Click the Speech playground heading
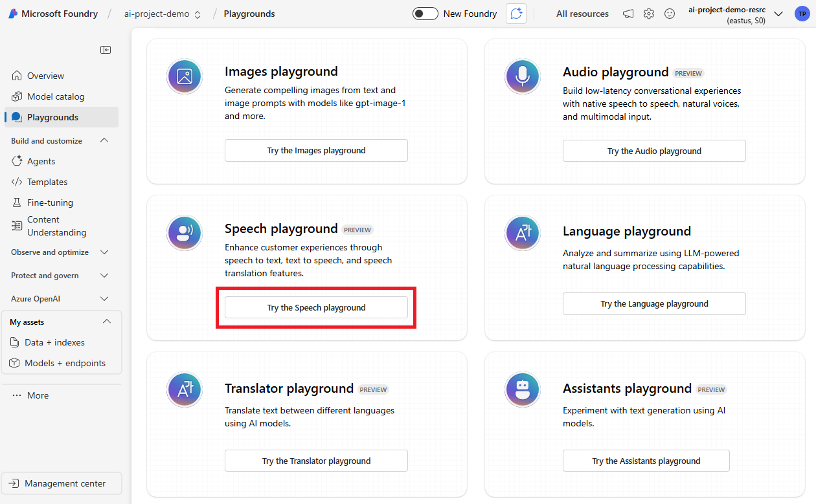Viewport: 816px width, 504px height. [x=281, y=228]
